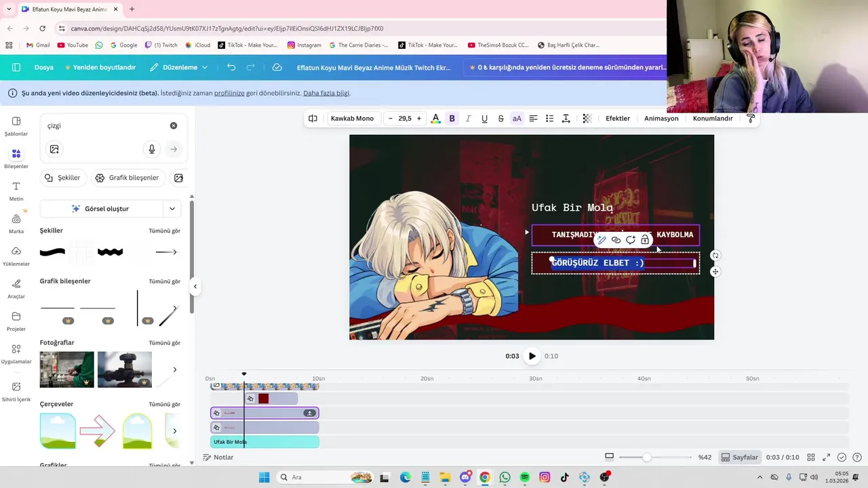Viewport: 868px width, 488px height.
Task: Open the Konumlandır tab
Action: pos(713,119)
